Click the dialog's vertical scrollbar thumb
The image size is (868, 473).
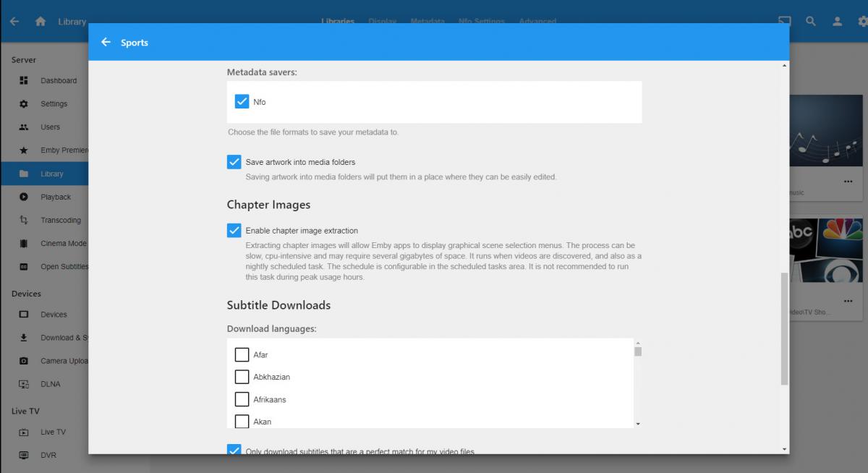click(785, 329)
